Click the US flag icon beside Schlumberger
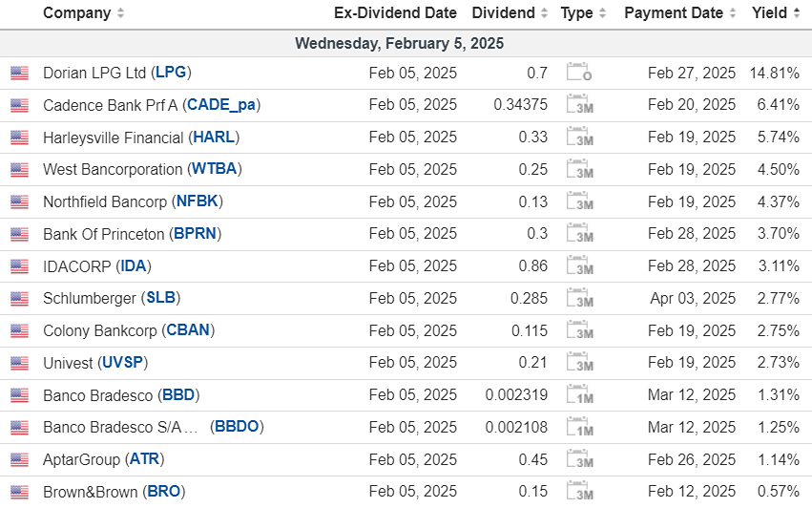This screenshot has height=508, width=812. (x=19, y=298)
